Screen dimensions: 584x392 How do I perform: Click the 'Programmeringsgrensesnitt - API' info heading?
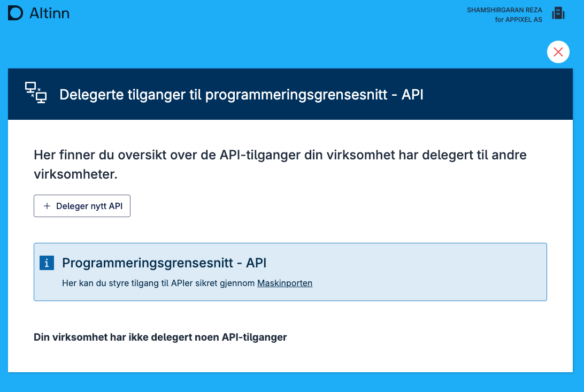coord(164,263)
